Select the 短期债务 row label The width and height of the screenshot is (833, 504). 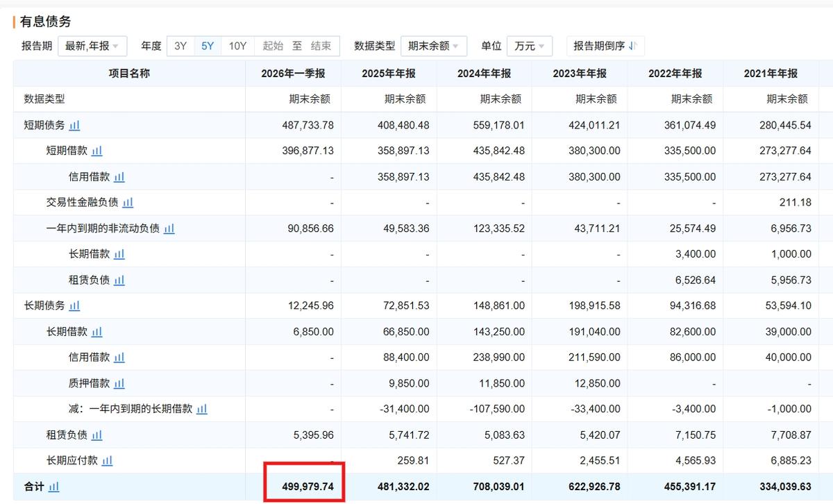coord(44,125)
